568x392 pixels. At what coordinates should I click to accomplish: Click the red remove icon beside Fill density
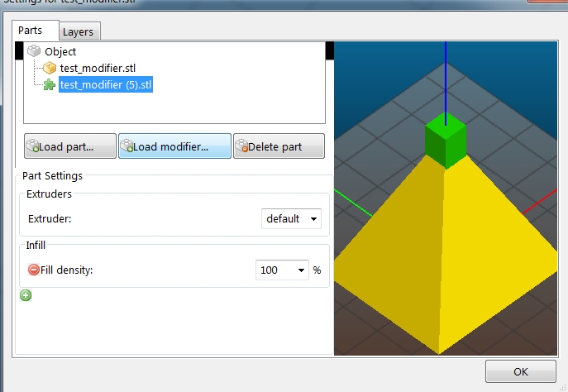click(x=34, y=270)
